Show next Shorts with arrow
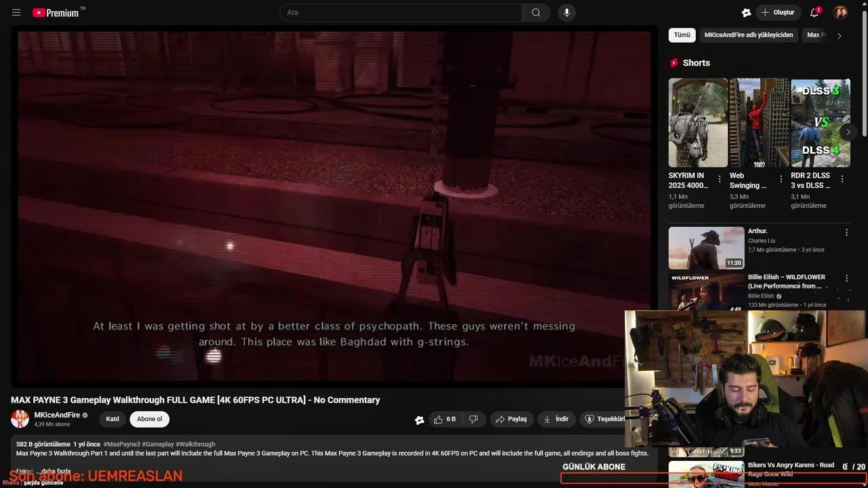 [x=847, y=132]
